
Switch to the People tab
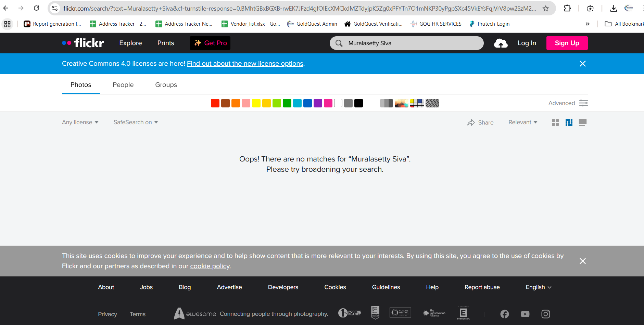point(123,85)
